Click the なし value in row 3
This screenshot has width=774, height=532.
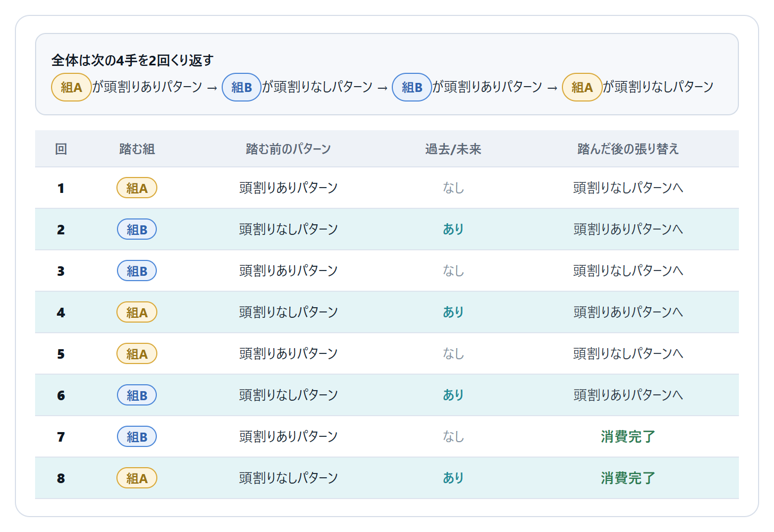pos(453,271)
